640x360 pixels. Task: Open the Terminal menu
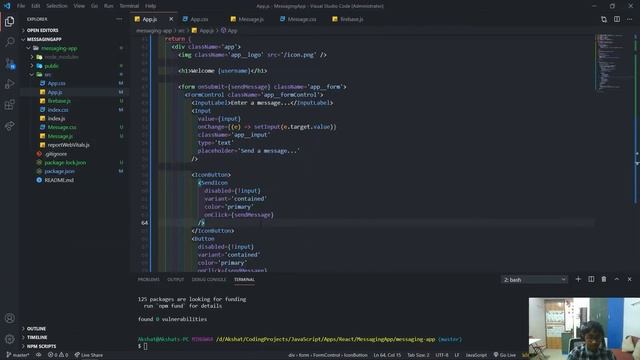click(x=129, y=6)
